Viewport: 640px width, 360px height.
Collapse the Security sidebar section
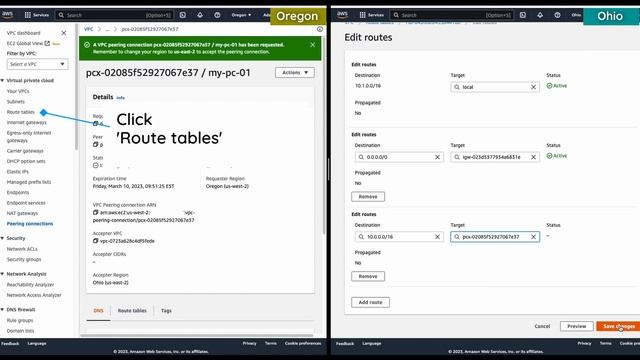2,238
